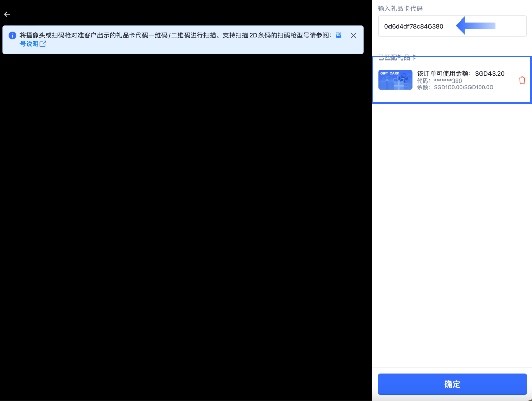Click the balance text SGD100.00/SGD100.00
This screenshot has width=532, height=401.
point(463,87)
